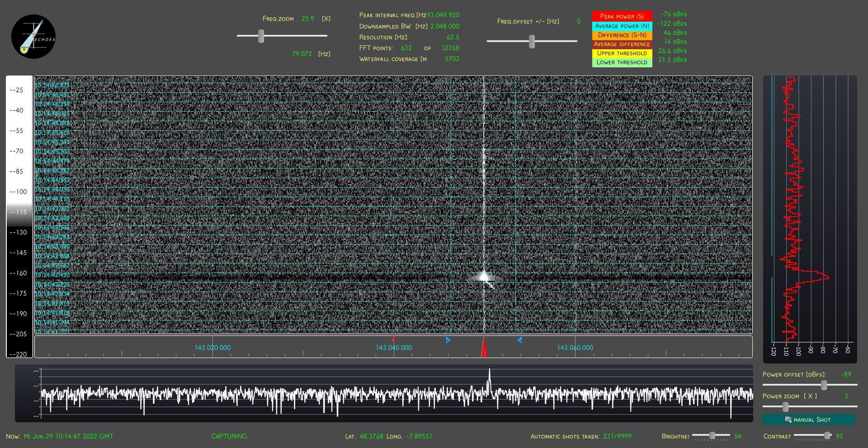
Task: Click the --25 label on power scale
Action: tap(16, 90)
